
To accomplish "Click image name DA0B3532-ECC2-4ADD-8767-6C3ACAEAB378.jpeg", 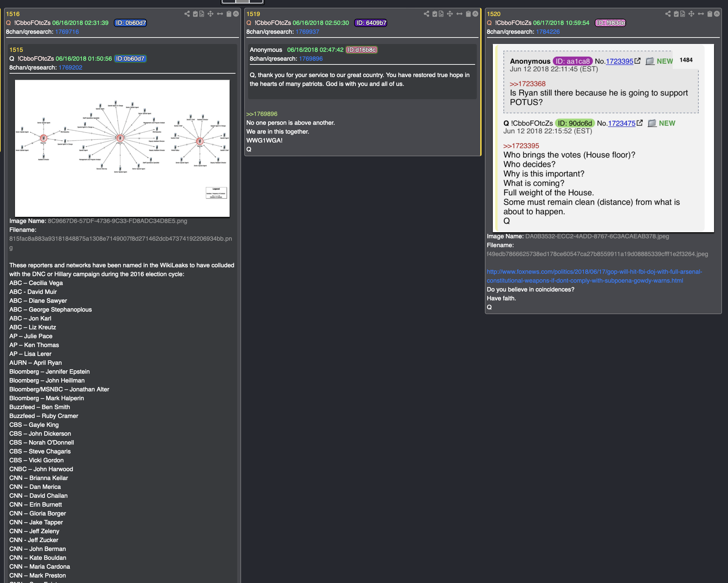I will point(597,236).
